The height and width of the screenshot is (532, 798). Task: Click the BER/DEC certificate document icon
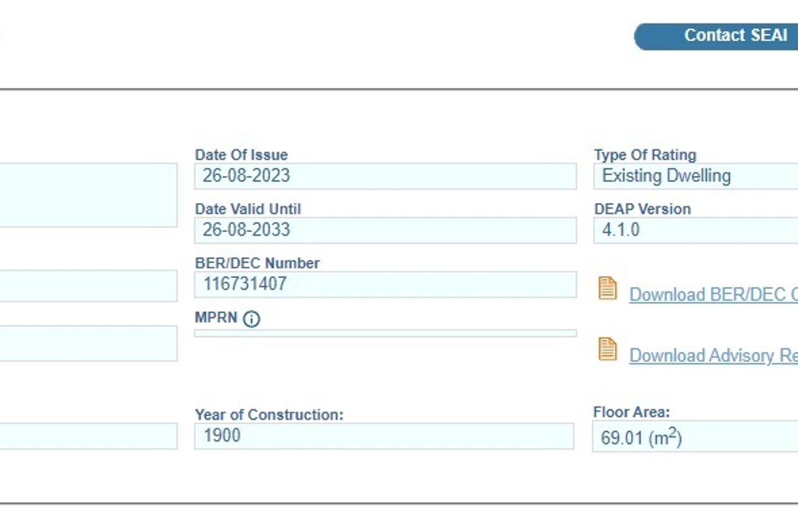[607, 289]
